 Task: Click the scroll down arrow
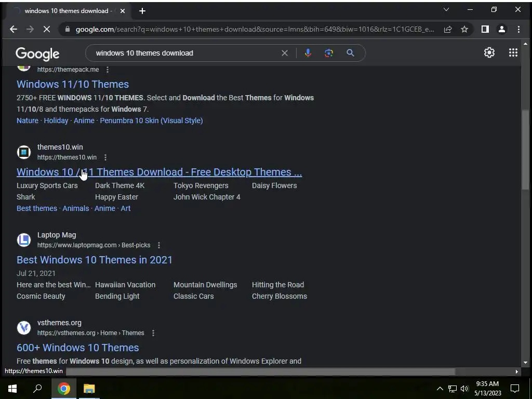pyautogui.click(x=525, y=363)
